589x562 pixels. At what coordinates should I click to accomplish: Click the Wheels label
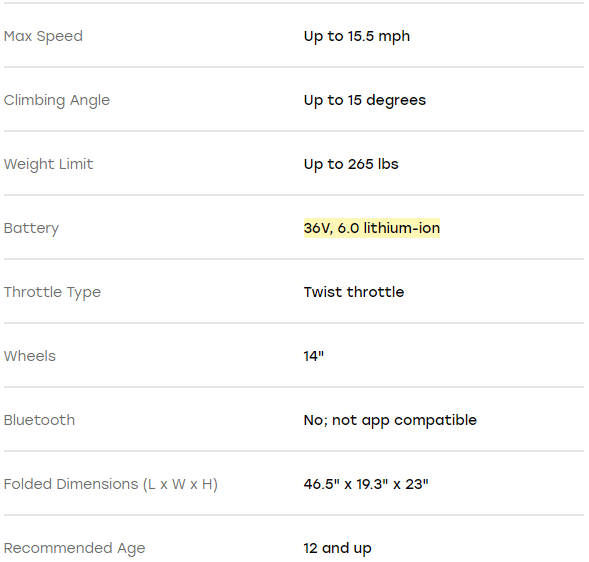pyautogui.click(x=30, y=356)
